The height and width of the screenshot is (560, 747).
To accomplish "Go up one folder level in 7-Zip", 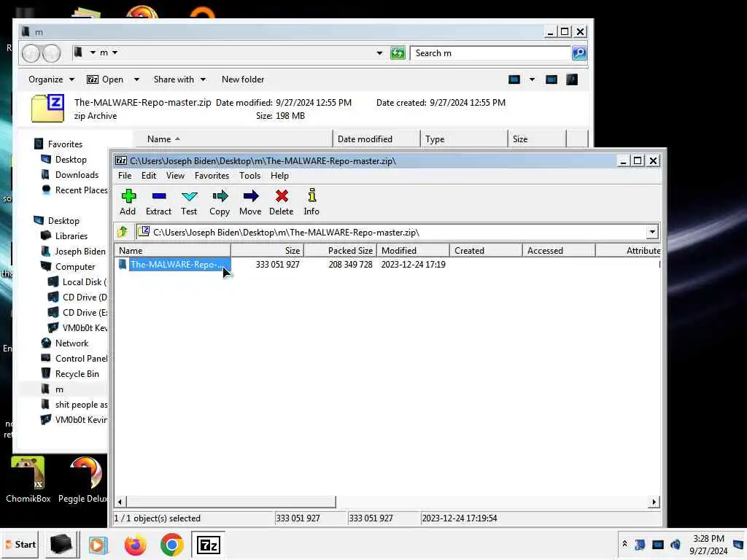I will coord(123,232).
